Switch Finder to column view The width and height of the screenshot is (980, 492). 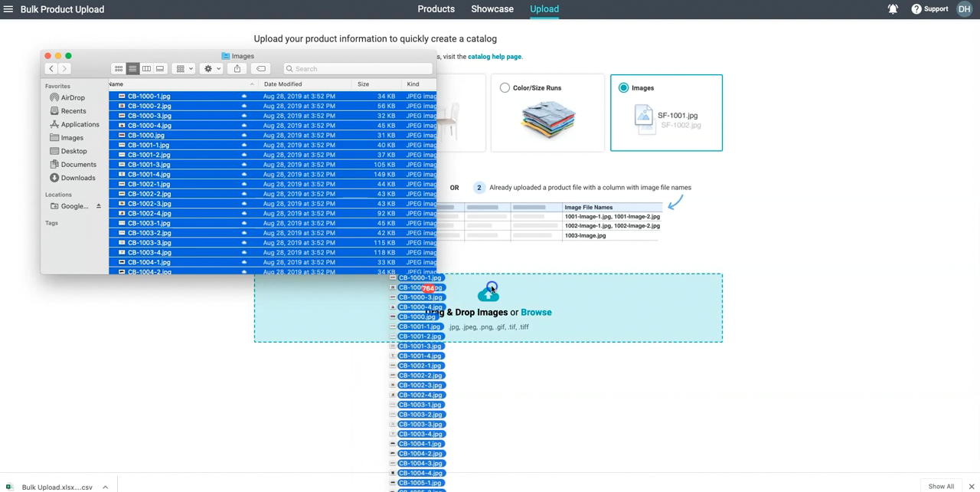[146, 69]
